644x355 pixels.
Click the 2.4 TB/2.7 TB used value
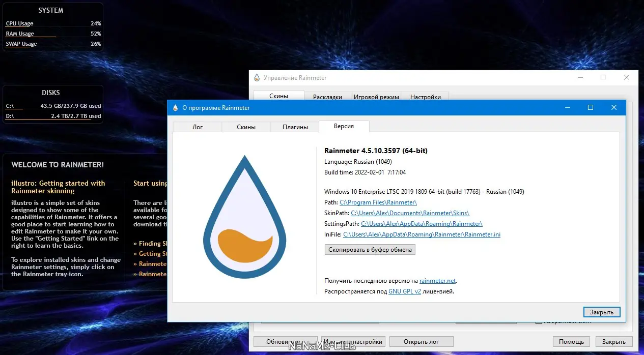click(x=76, y=116)
